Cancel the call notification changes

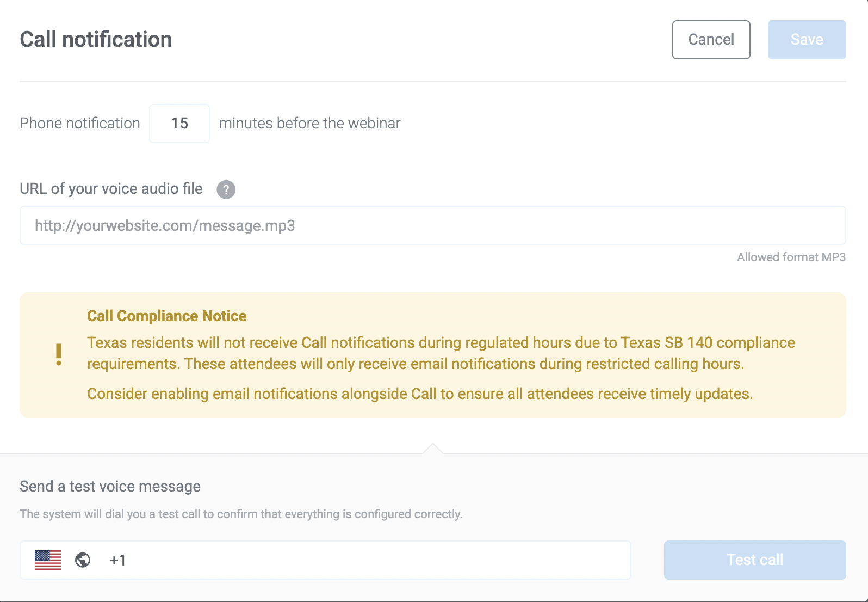point(711,39)
